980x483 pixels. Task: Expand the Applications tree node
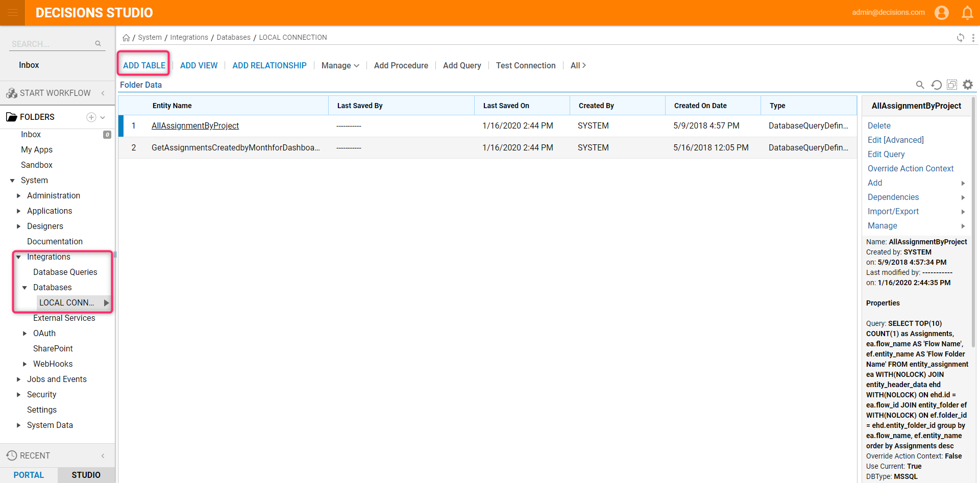(x=18, y=211)
